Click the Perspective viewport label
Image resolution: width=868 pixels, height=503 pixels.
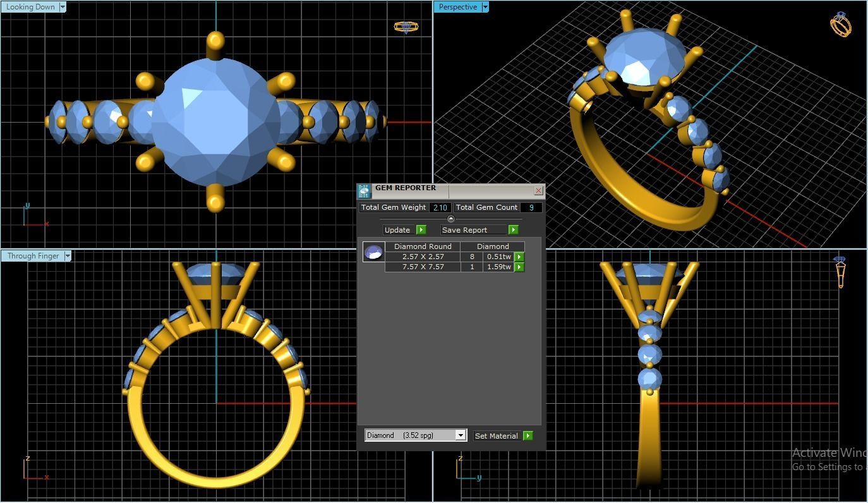[x=457, y=7]
